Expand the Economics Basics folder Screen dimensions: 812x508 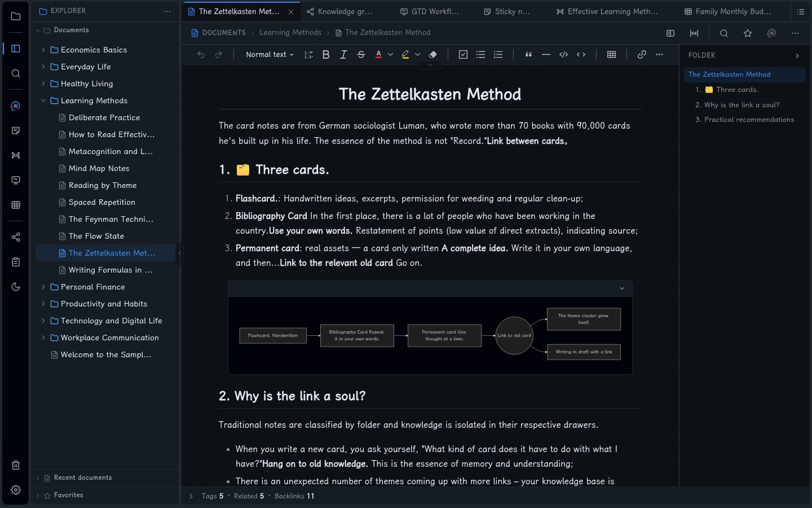pyautogui.click(x=43, y=50)
